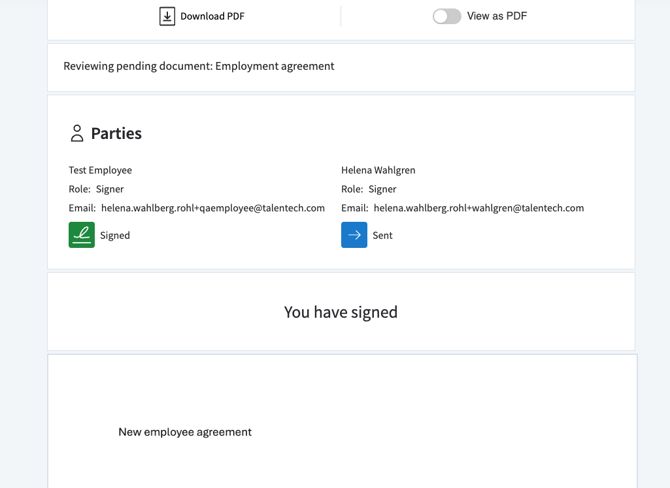Viewport: 670px width, 488px height.
Task: Click the View as PDF label
Action: pyautogui.click(x=497, y=16)
